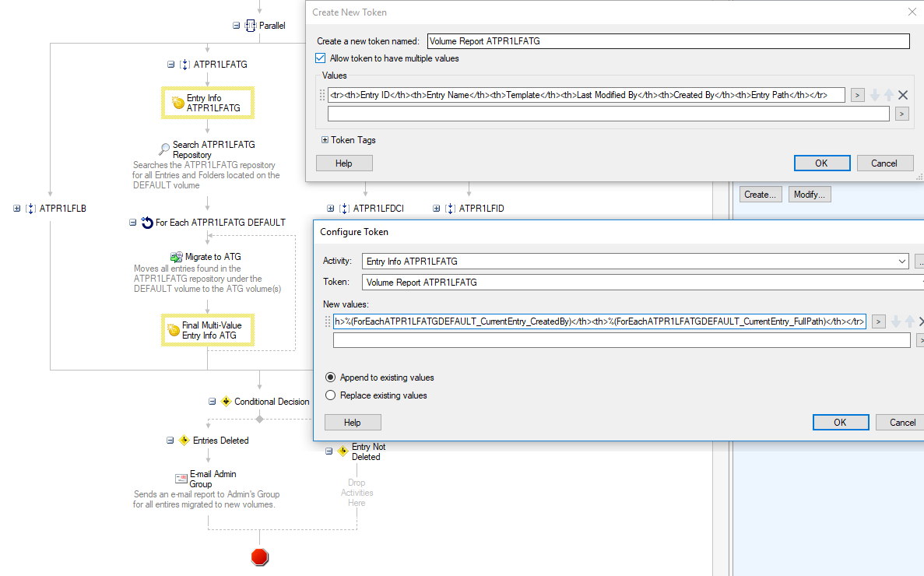Screen dimensions: 924x576
Task: Click the Token field showing Volume Report ATPR1LFATG
Action: (x=642, y=282)
